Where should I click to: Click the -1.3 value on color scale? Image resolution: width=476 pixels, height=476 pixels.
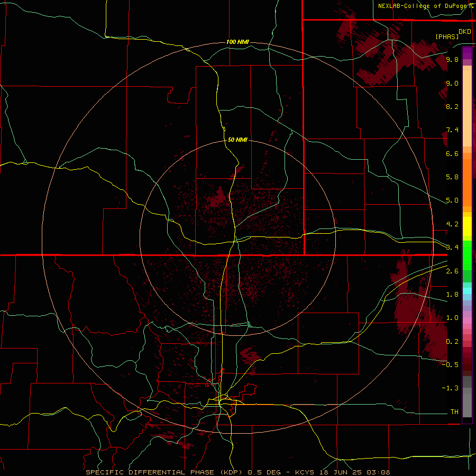coord(450,388)
